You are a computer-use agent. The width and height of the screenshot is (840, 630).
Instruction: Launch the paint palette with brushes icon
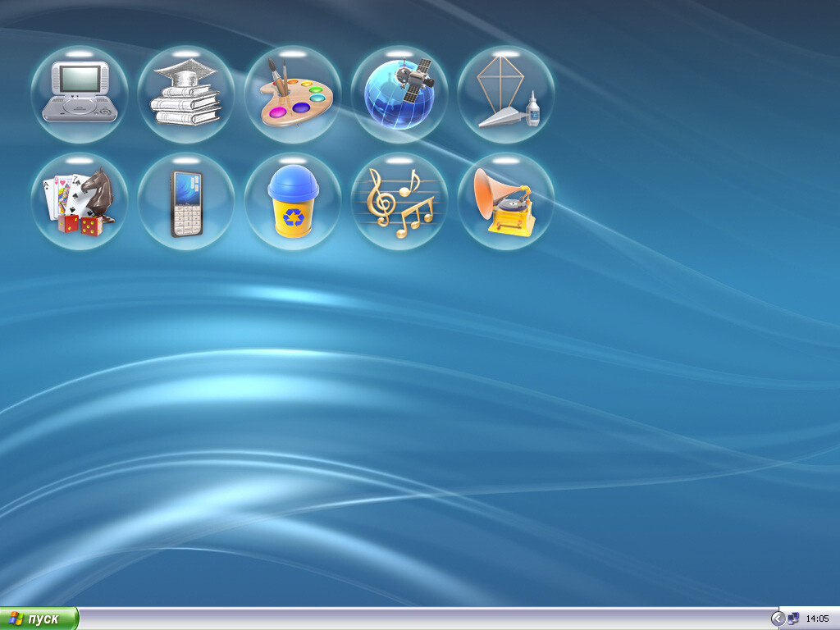(x=293, y=94)
